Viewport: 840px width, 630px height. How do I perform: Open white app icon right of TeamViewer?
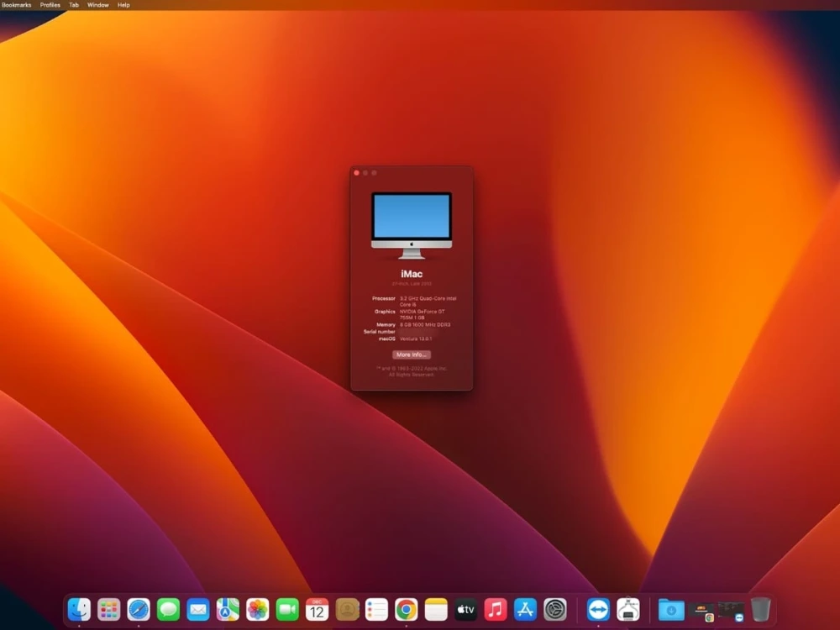click(628, 609)
